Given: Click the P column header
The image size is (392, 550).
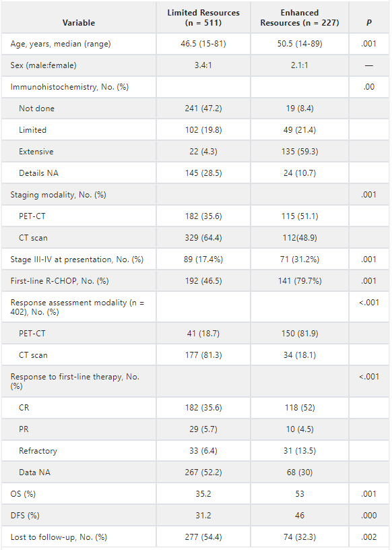Looking at the screenshot, I should [x=369, y=23].
